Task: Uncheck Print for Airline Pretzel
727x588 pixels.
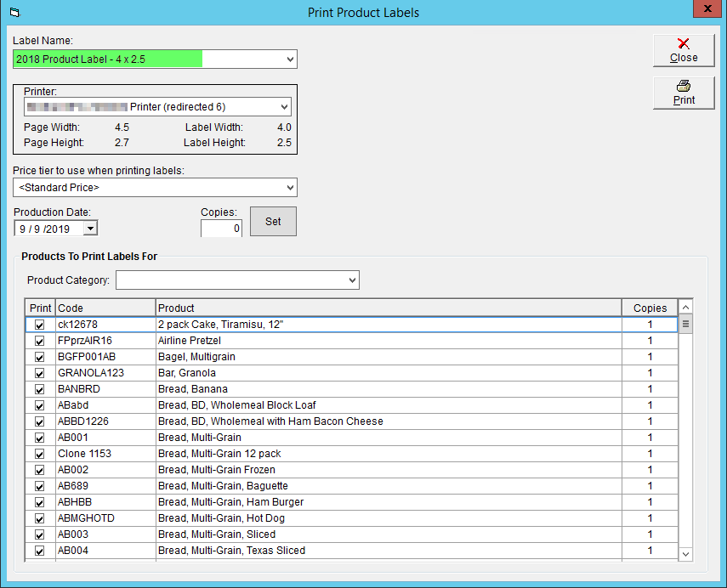Action: coord(39,341)
